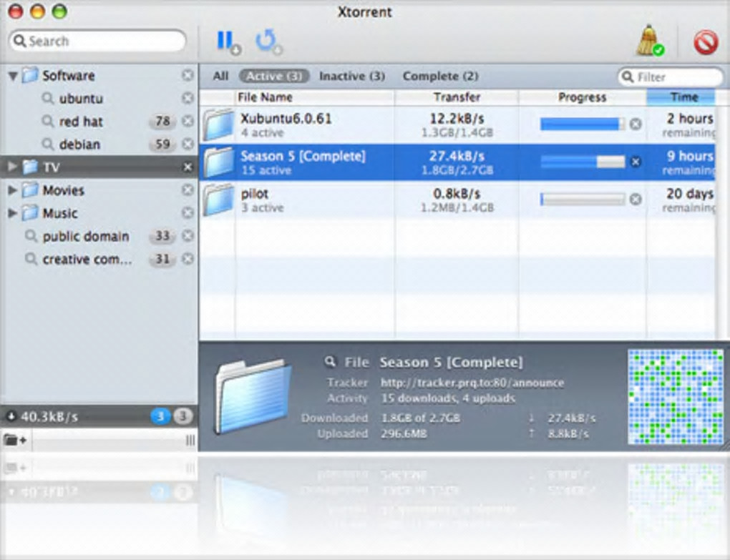730x560 pixels.
Task: Click the gray 3 inactive count badge
Action: tap(183, 416)
